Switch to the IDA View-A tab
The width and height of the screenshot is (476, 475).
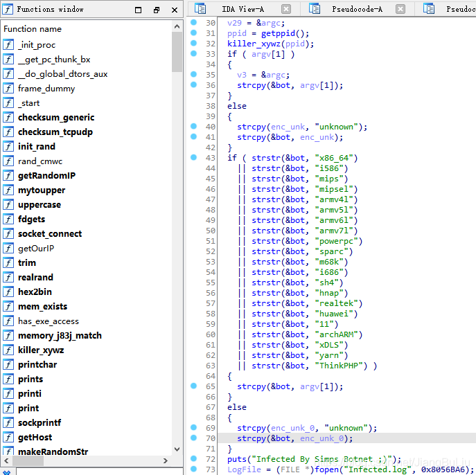coord(243,9)
